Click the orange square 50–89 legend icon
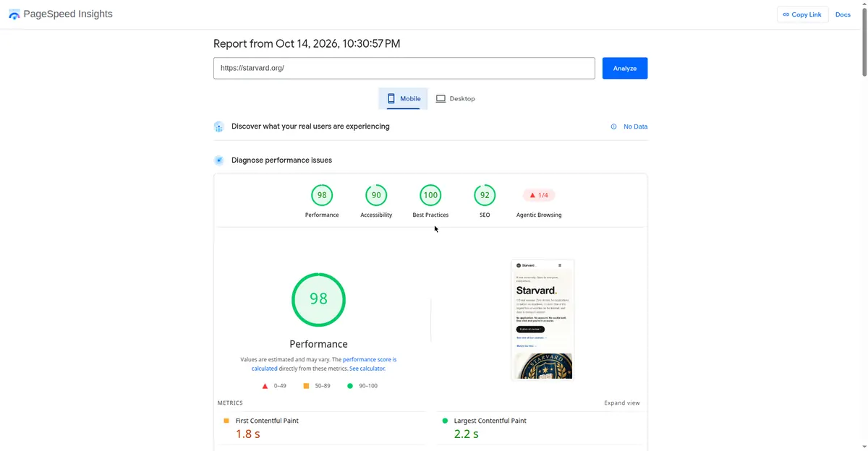Viewport: 868px width, 451px height. [x=307, y=386]
